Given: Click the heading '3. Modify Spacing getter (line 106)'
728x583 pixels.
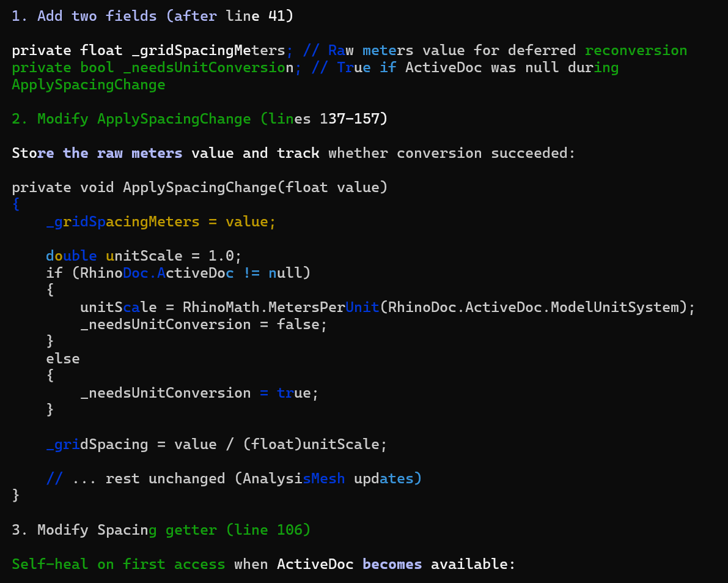Looking at the screenshot, I should coord(161,530).
